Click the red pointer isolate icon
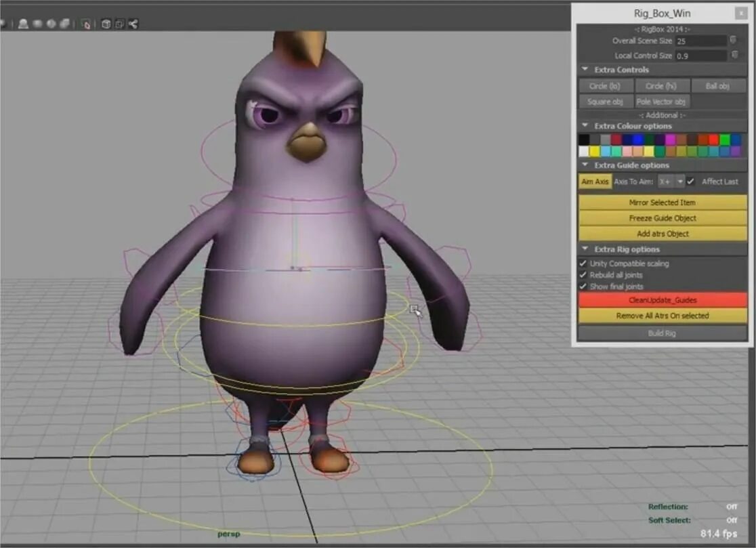The image size is (756, 548). [x=87, y=24]
